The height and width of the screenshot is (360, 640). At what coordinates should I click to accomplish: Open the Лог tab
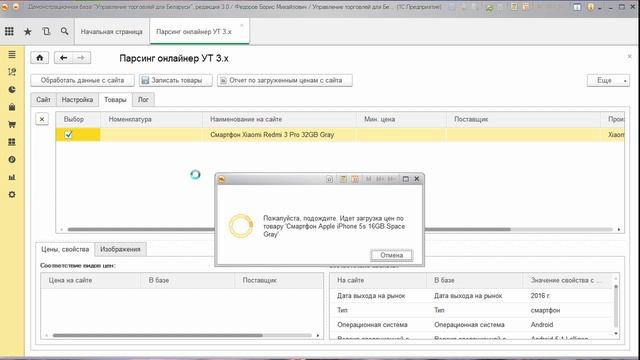[143, 100]
